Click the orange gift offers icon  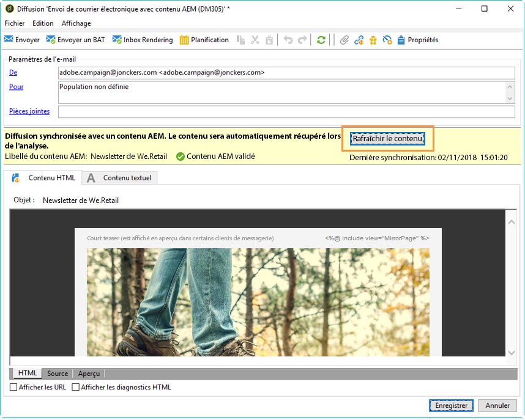click(x=373, y=40)
